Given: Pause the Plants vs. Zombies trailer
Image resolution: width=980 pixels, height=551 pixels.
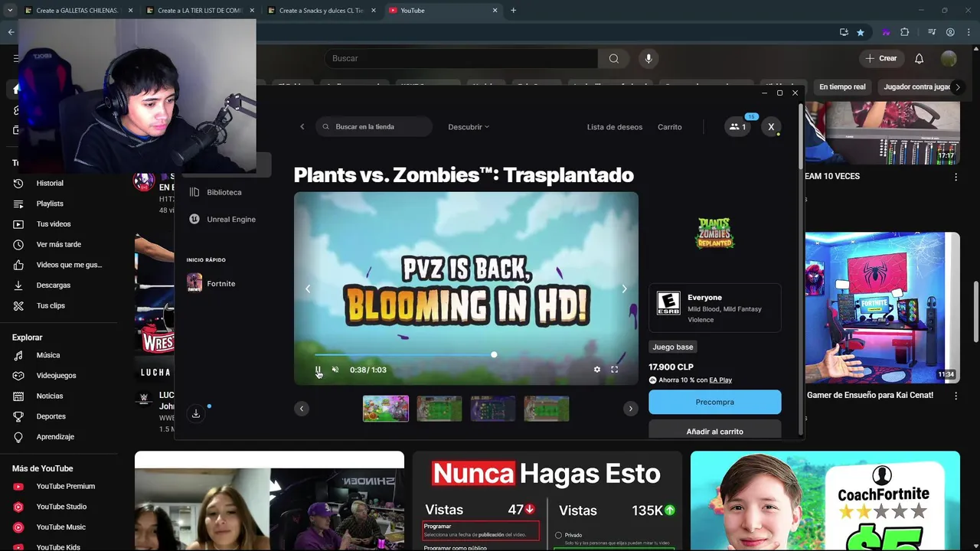Looking at the screenshot, I should [x=318, y=370].
